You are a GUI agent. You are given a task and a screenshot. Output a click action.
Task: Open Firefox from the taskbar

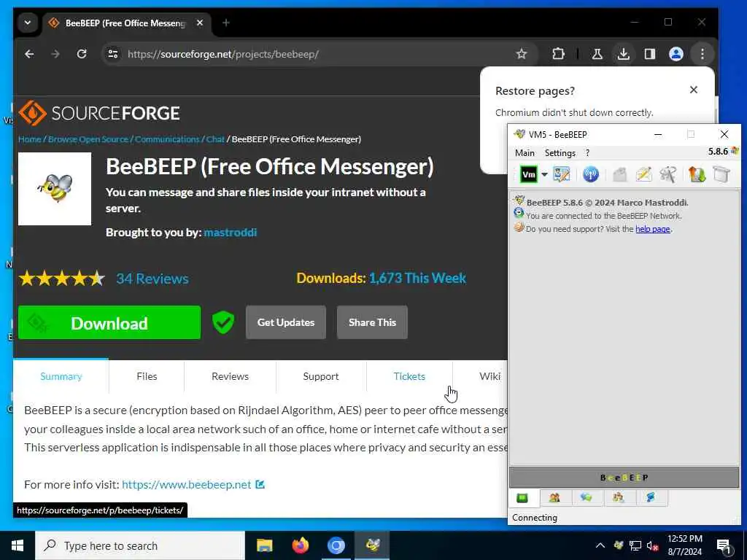click(300, 545)
